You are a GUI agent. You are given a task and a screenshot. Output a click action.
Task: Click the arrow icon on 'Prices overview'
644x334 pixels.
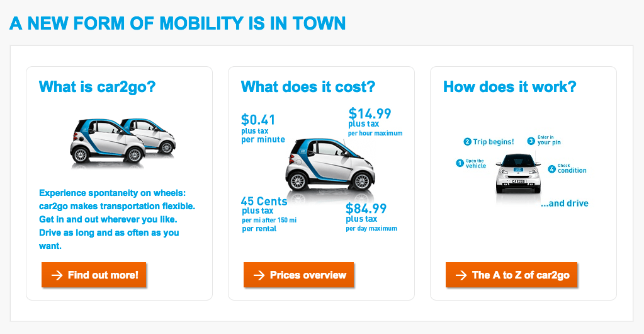tap(259, 275)
